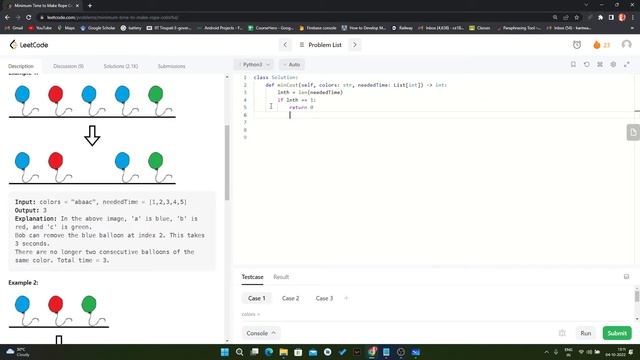Open the Problem List
This screenshot has height=360, width=640.
click(320, 45)
